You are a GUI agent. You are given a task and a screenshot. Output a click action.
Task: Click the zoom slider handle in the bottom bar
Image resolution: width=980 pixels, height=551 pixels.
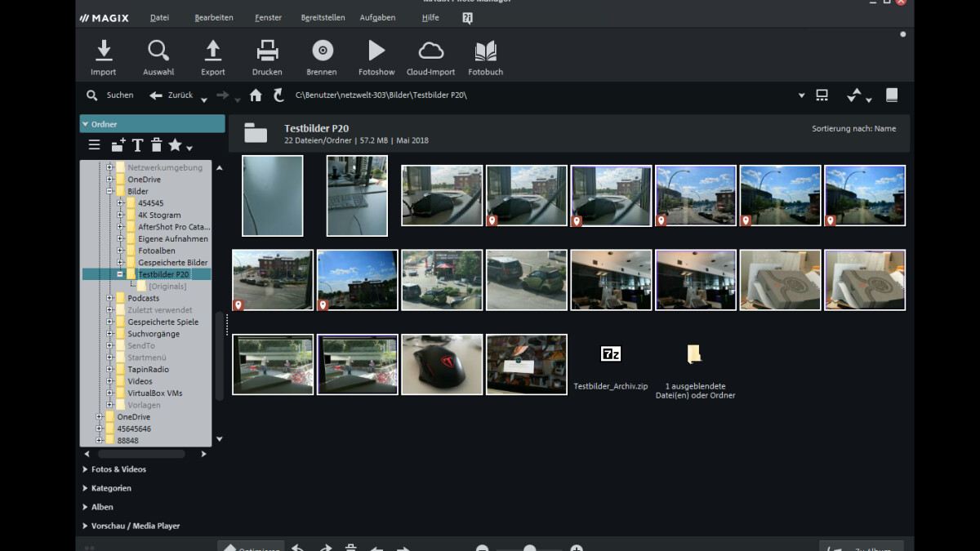pyautogui.click(x=530, y=549)
